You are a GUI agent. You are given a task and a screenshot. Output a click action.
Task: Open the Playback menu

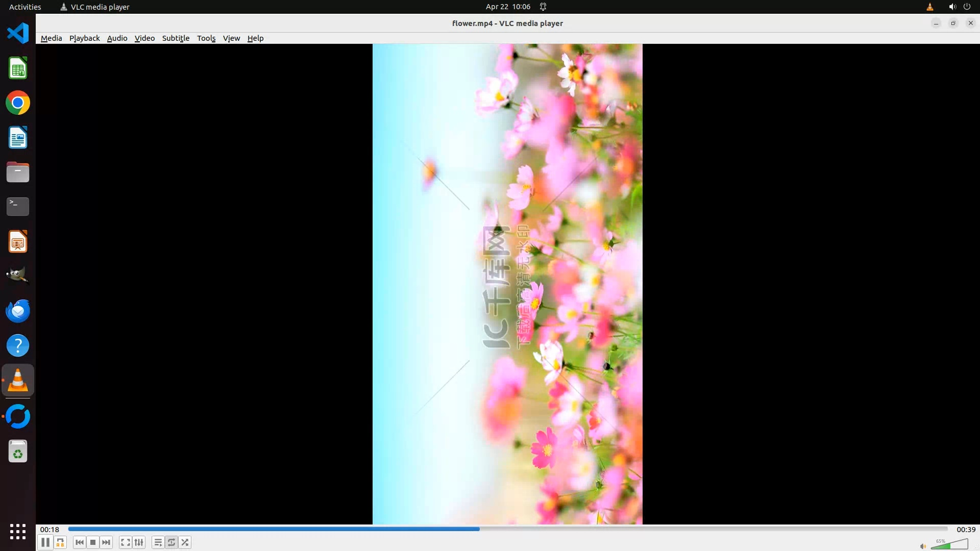84,38
